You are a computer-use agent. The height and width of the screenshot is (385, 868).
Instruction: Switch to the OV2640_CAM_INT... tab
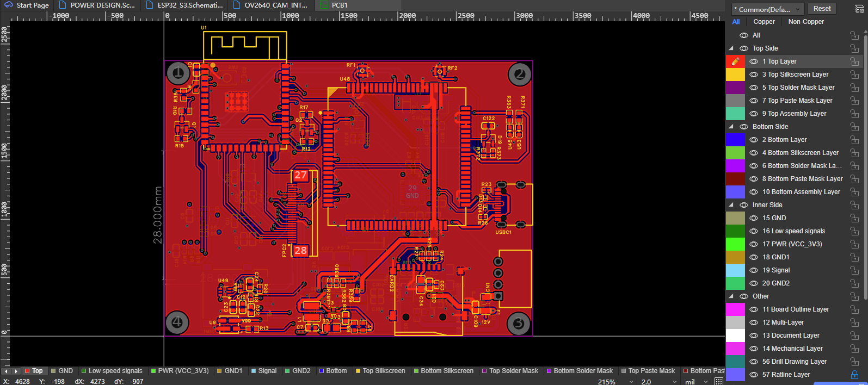270,5
